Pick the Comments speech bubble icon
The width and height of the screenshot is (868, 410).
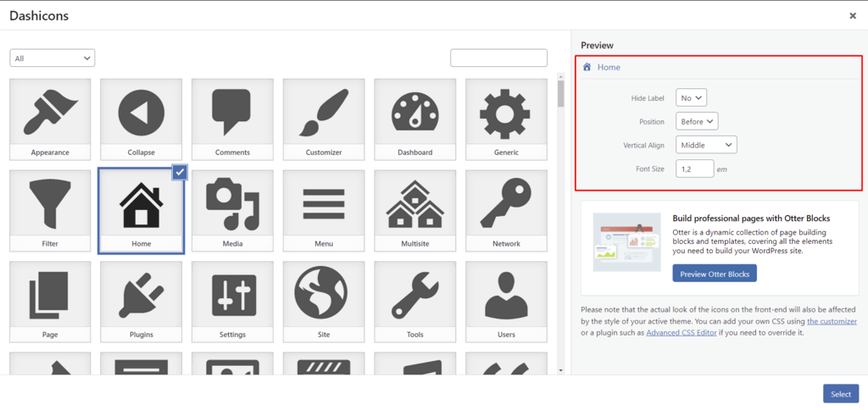coord(232,119)
